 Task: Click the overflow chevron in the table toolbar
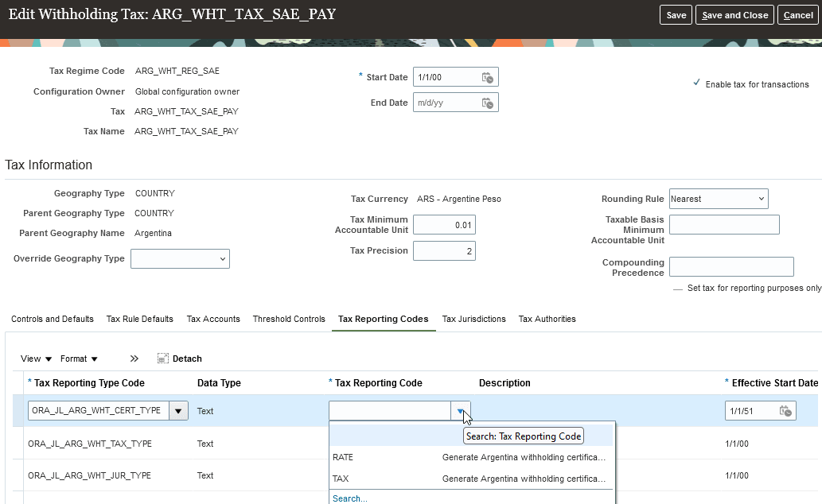point(134,358)
